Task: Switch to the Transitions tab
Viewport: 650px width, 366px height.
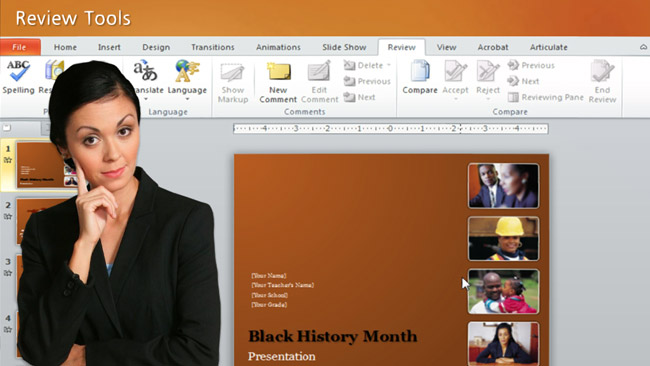Action: coord(213,47)
